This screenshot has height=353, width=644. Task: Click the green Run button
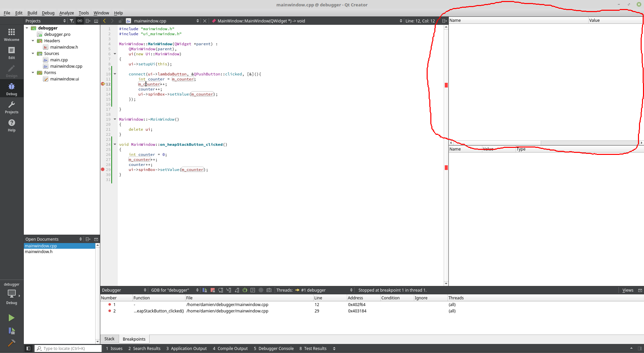(11, 317)
